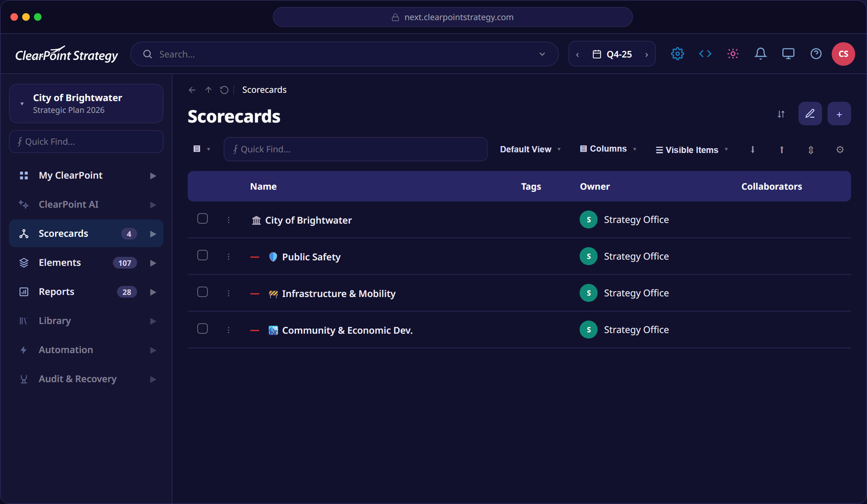Open the Public Safety scorecard
This screenshot has width=867, height=504.
[x=312, y=257]
